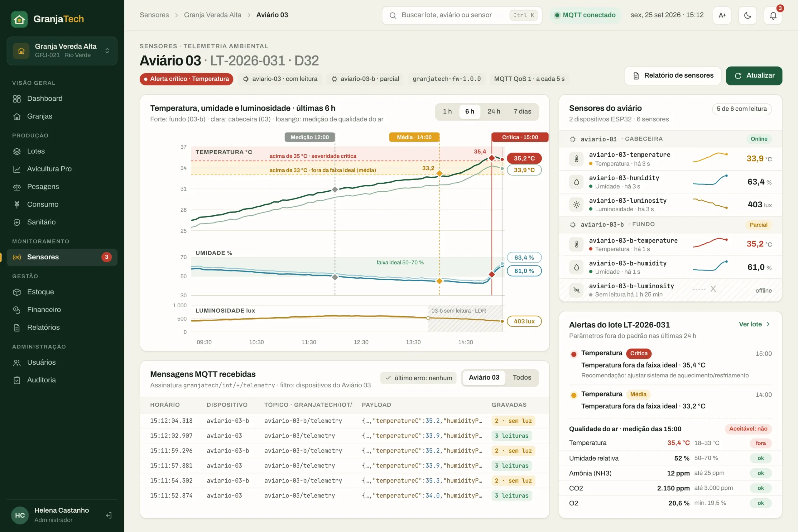
Task: Click the Medição 12:00 chart marker
Action: click(x=310, y=137)
